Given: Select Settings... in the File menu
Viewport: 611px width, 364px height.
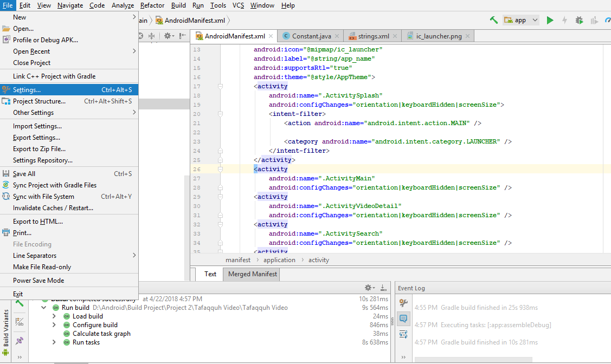Looking at the screenshot, I should pos(69,89).
